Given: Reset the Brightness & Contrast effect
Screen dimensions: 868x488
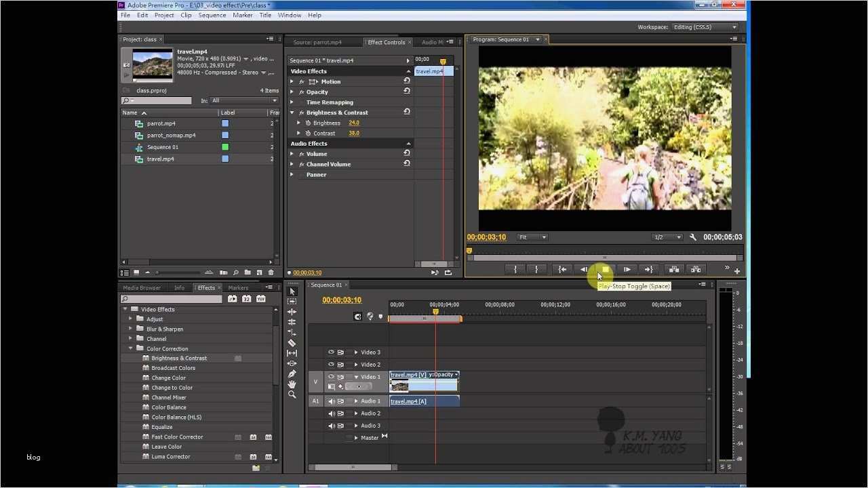Looking at the screenshot, I should 407,113.
